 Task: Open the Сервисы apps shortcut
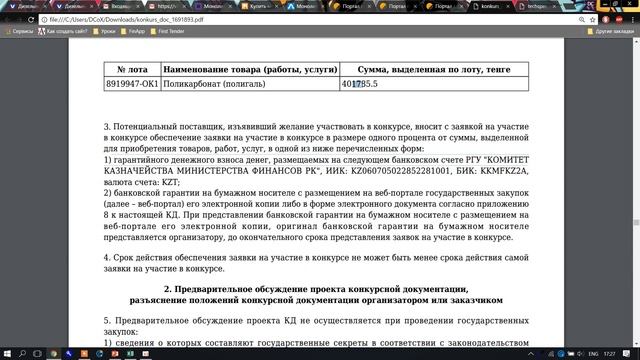tap(19, 31)
